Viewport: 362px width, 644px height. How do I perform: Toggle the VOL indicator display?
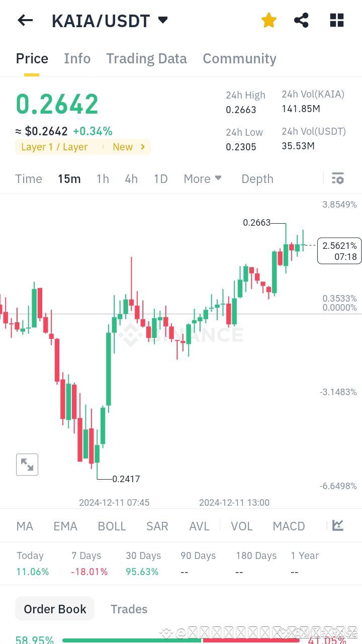click(x=242, y=526)
